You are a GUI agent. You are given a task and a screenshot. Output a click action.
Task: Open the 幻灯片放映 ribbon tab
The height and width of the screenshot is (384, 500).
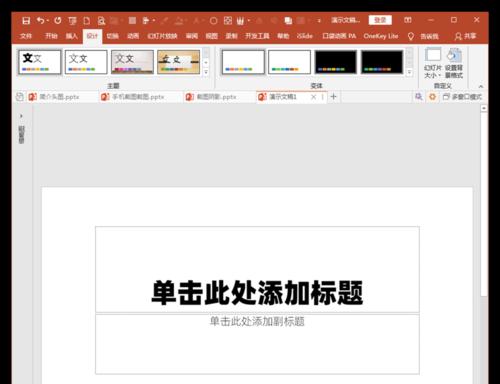point(162,36)
